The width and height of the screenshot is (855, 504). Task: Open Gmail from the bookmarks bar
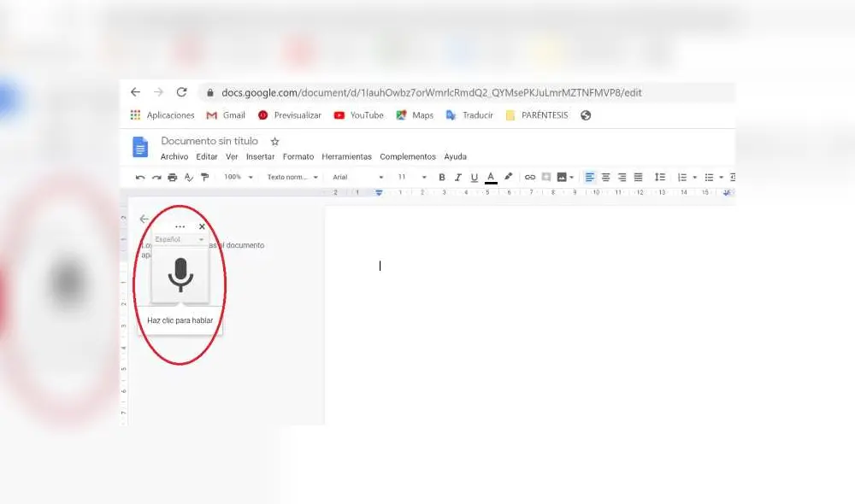click(x=225, y=114)
